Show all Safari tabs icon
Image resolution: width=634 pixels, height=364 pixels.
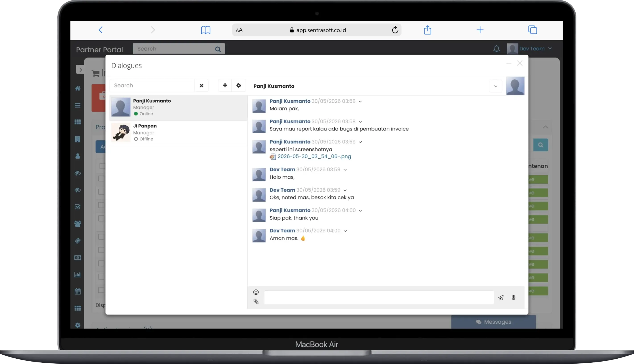point(532,30)
